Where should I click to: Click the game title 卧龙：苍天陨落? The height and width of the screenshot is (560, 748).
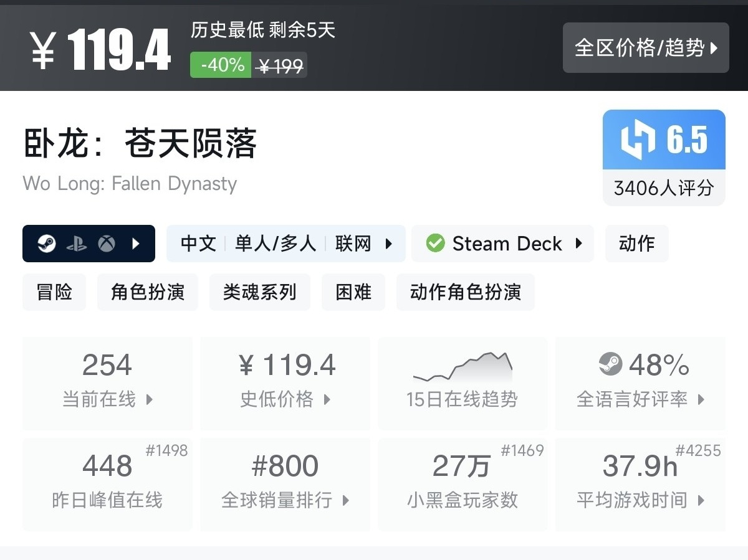click(140, 144)
